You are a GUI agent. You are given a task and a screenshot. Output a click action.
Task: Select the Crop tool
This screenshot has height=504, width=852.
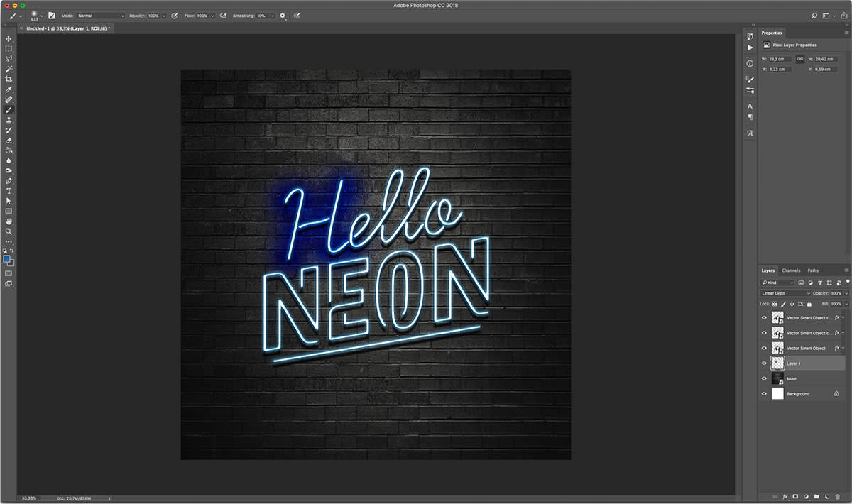[9, 80]
